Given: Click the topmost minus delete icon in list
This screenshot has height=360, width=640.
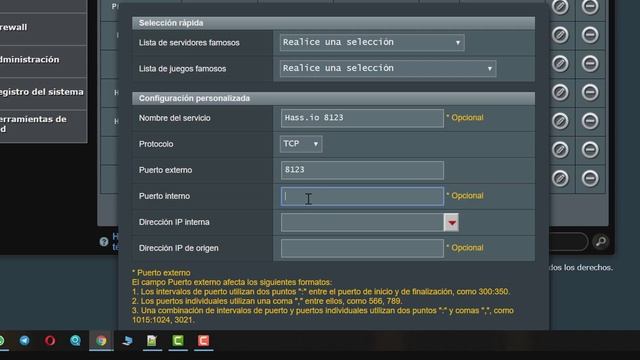Looking at the screenshot, I should pos(590,6).
